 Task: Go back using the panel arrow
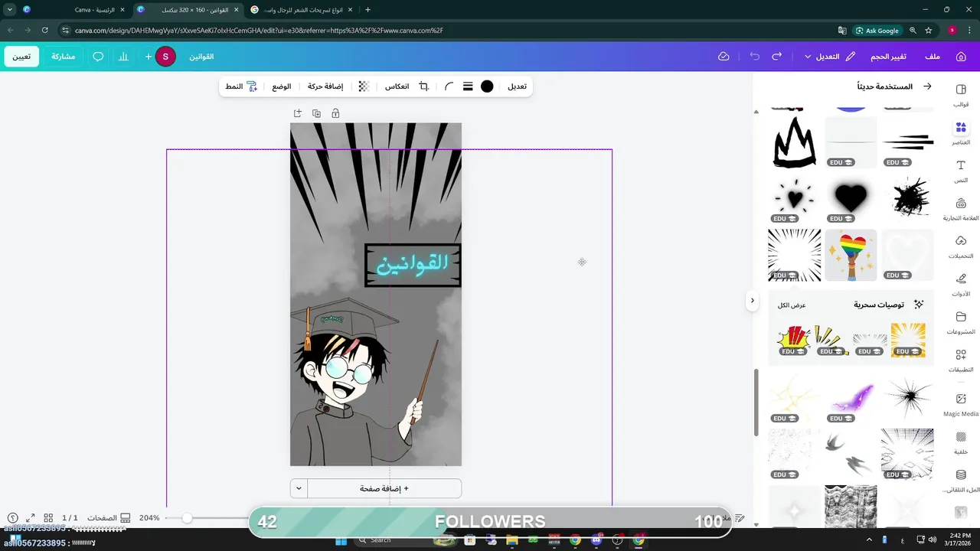927,86
